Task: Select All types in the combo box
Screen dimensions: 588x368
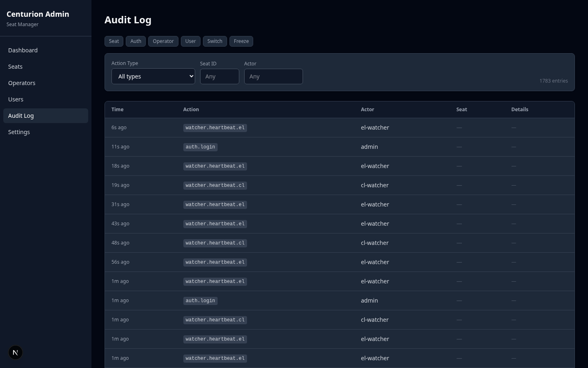Action: click(153, 76)
